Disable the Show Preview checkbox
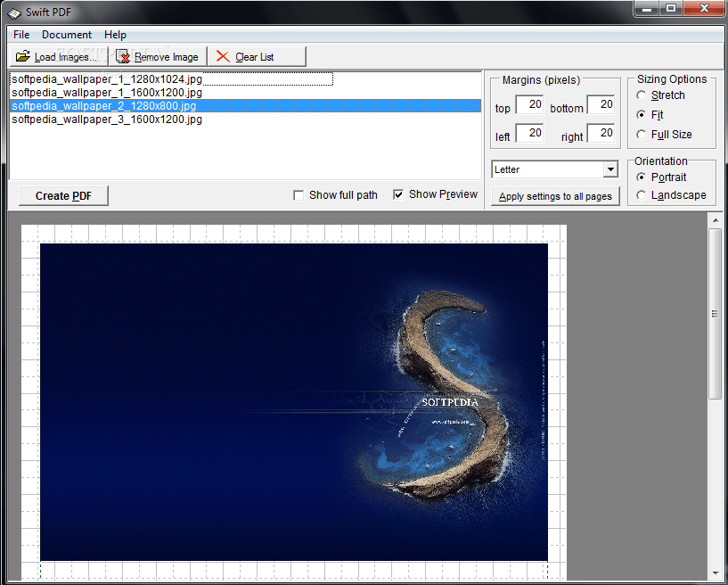Screen dimensions: 728x585 click(398, 194)
